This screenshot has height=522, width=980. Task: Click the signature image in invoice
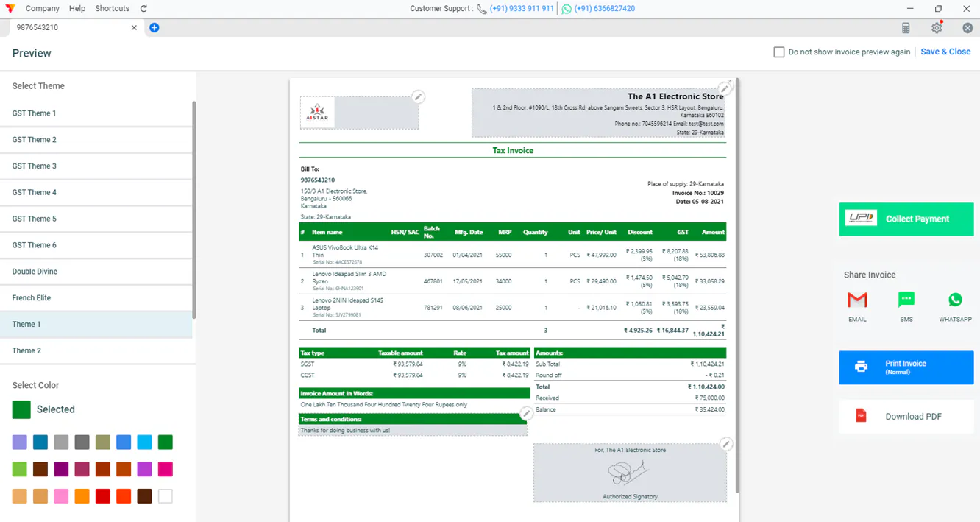point(630,473)
